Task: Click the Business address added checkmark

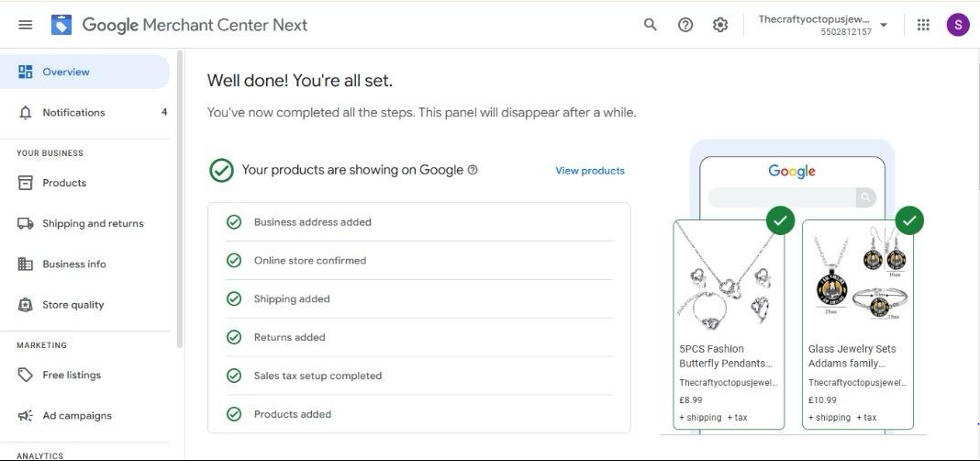Action: coord(234,222)
